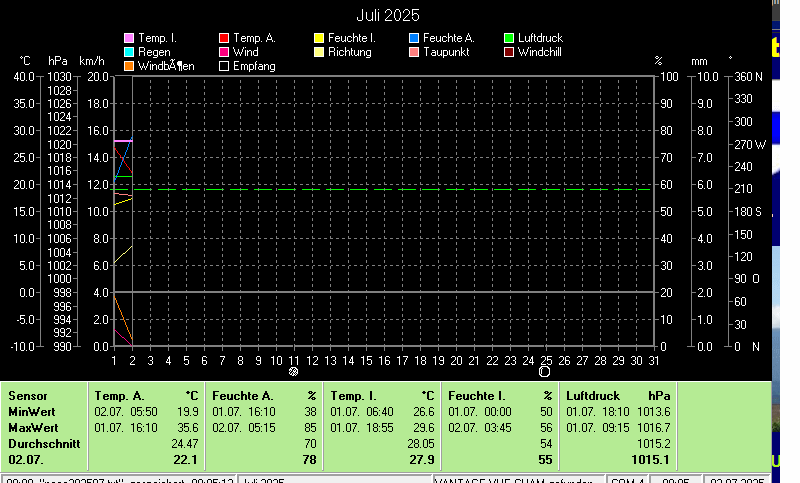Select the 'Temp. A.' table column header
This screenshot has width=800, height=483.
point(119,396)
